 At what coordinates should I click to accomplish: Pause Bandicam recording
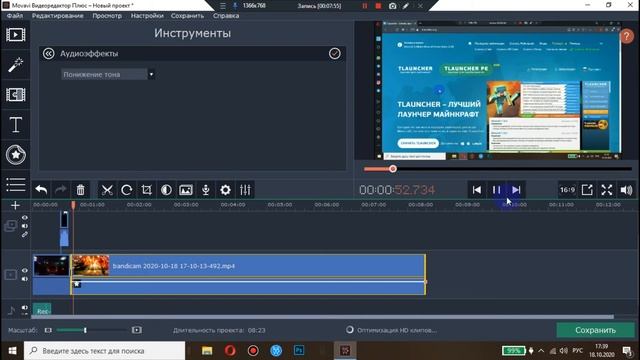coord(365,6)
